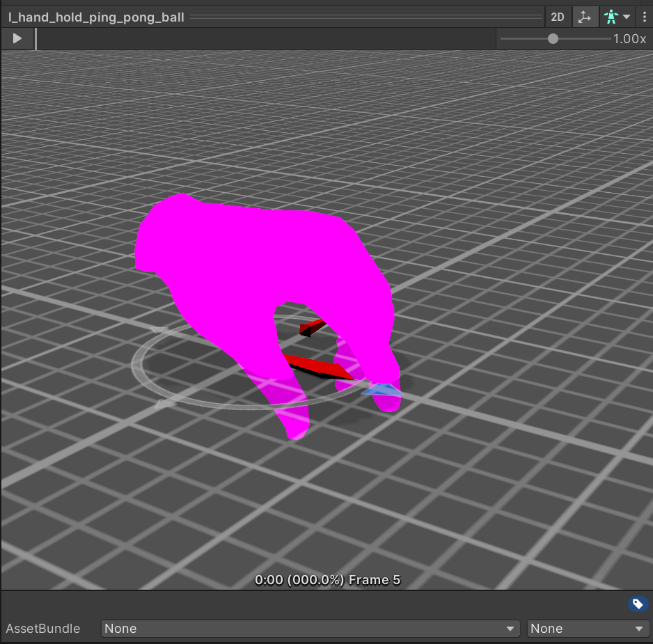The image size is (653, 644).
Task: Open the avatar preview model dropdown
Action: 617,17
